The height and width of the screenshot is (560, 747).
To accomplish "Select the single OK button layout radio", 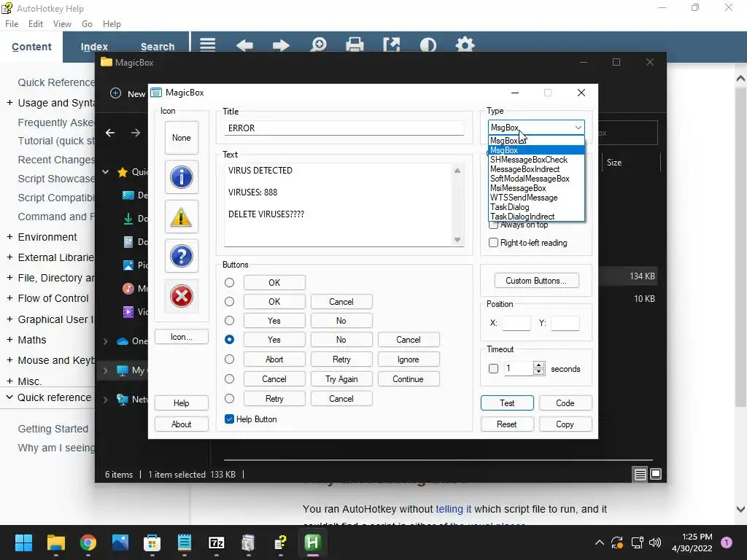I will click(229, 282).
